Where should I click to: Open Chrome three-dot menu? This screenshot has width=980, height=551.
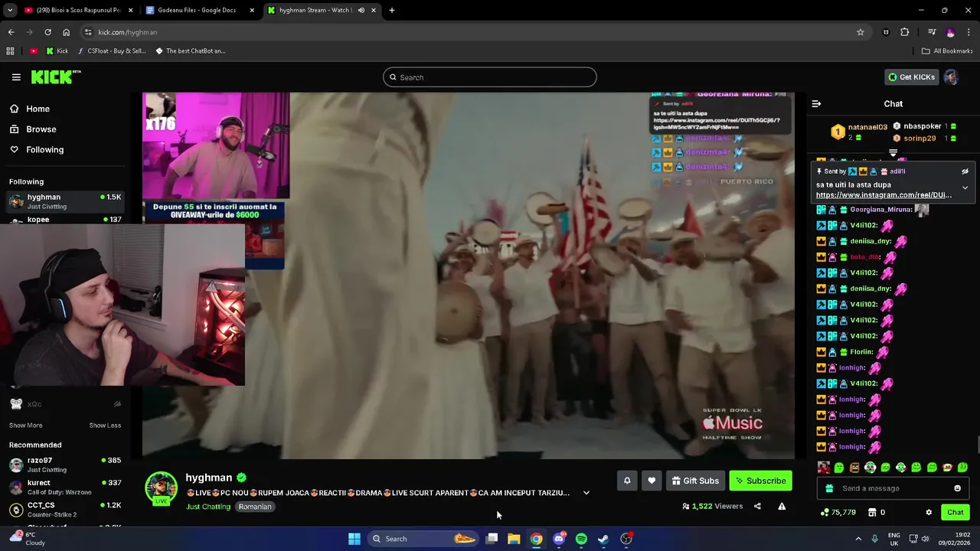click(x=969, y=32)
